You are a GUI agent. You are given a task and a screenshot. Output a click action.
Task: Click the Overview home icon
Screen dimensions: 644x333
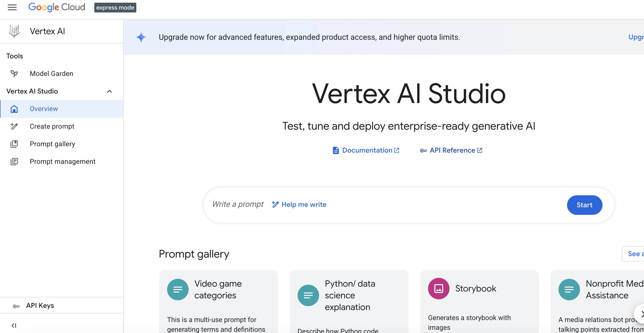pos(14,109)
